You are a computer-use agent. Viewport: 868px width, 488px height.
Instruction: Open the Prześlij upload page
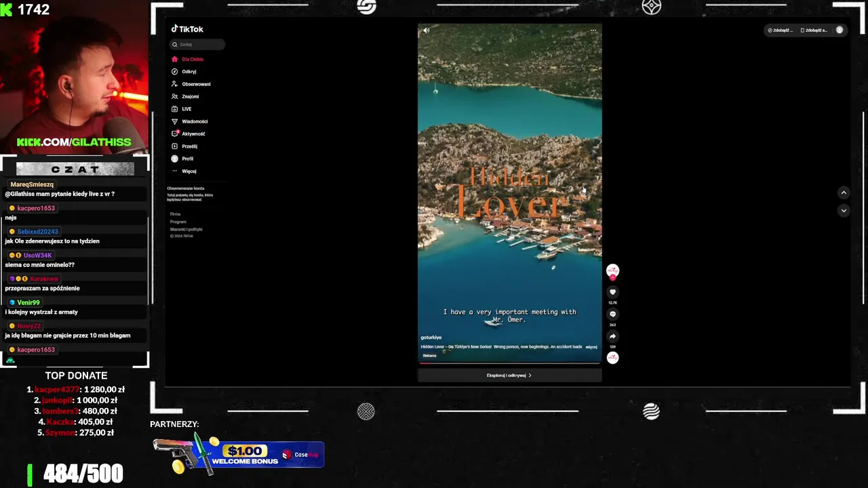(x=189, y=146)
